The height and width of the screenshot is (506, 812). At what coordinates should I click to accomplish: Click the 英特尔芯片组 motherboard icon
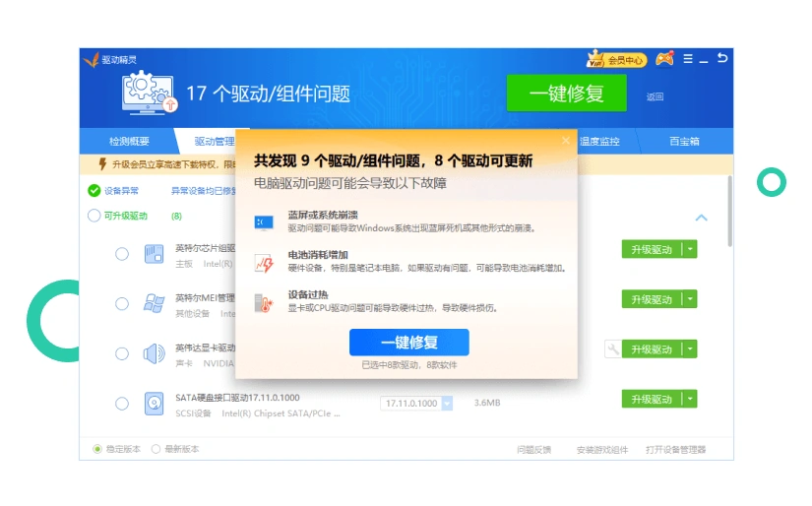coord(154,254)
